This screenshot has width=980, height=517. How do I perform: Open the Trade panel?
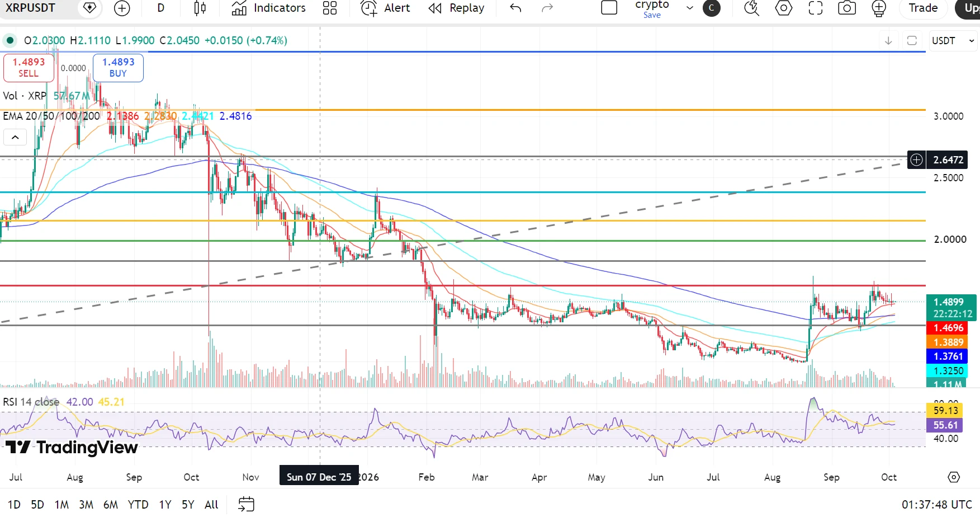pyautogui.click(x=923, y=8)
